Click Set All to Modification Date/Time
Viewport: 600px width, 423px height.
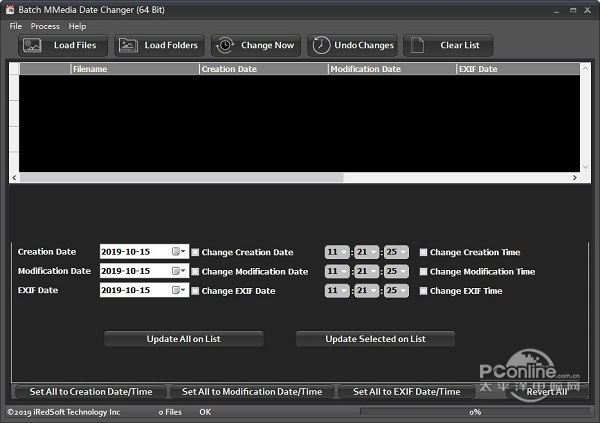coord(252,392)
